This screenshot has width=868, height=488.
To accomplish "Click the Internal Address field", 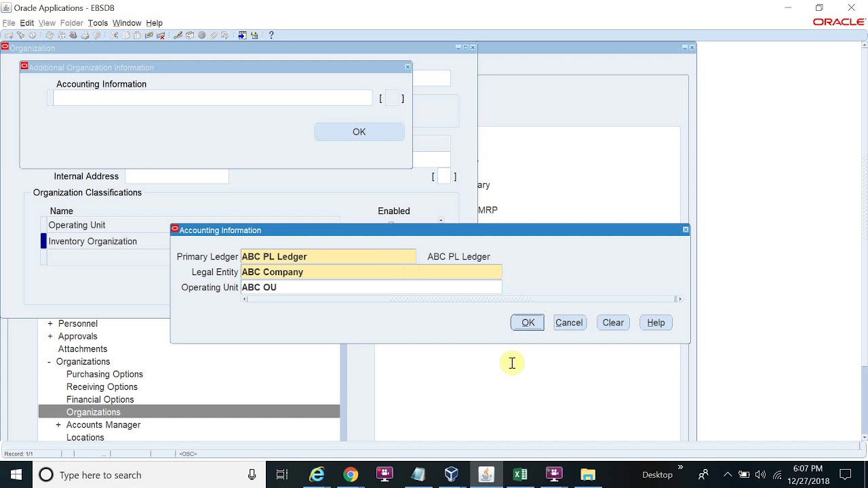I will coord(177,176).
